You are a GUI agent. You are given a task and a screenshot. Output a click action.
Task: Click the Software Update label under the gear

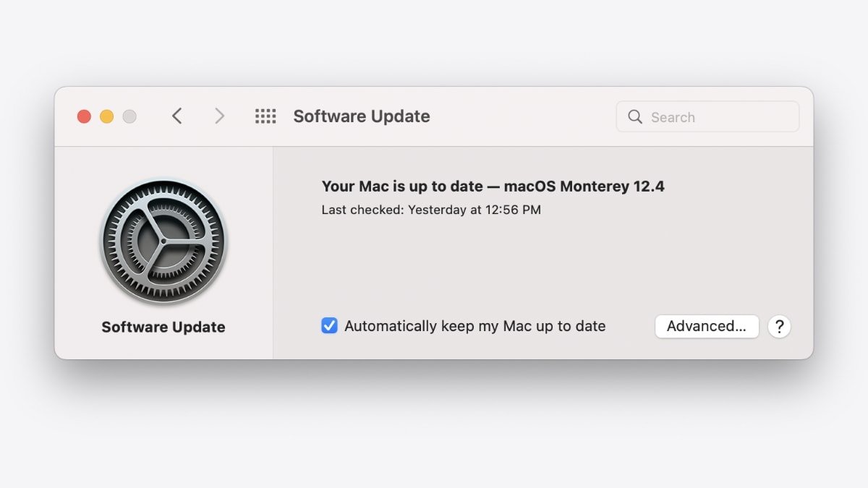pyautogui.click(x=163, y=327)
